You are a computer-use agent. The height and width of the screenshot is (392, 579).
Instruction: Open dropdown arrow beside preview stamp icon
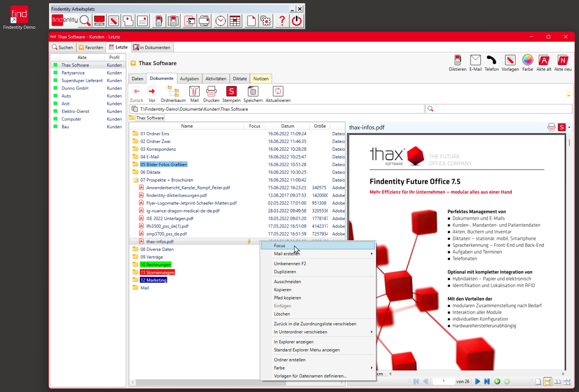coord(569,127)
